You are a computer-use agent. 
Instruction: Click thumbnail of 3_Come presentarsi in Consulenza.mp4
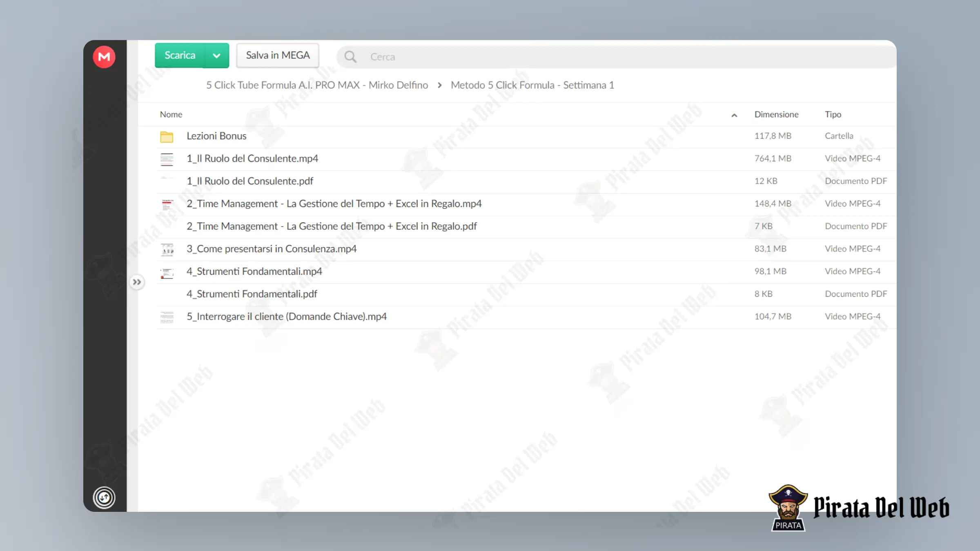coord(167,249)
